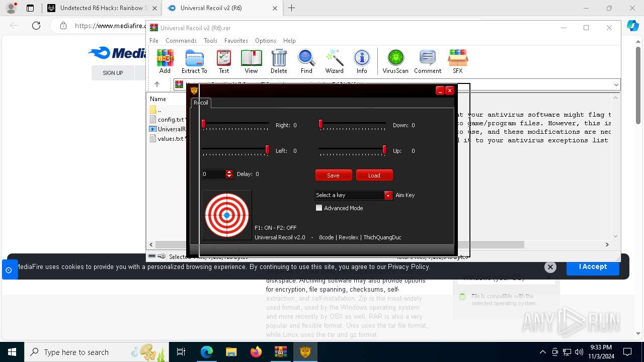Expand the WinRAR address path dropdown
This screenshot has width=644, height=362.
click(616, 84)
